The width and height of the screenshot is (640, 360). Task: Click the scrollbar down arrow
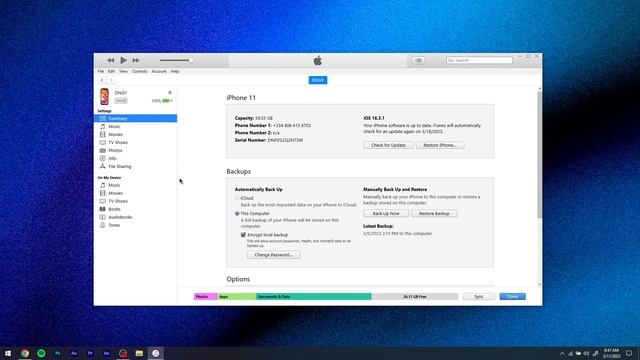[x=540, y=284]
